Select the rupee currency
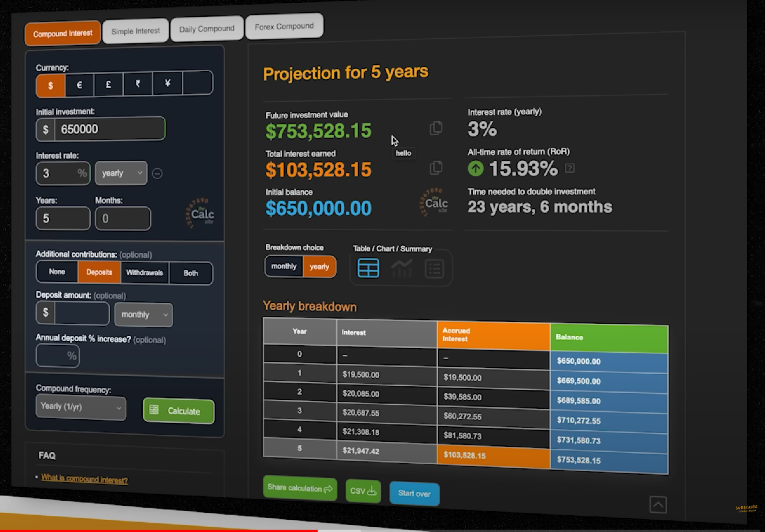This screenshot has width=765, height=532. (138, 84)
